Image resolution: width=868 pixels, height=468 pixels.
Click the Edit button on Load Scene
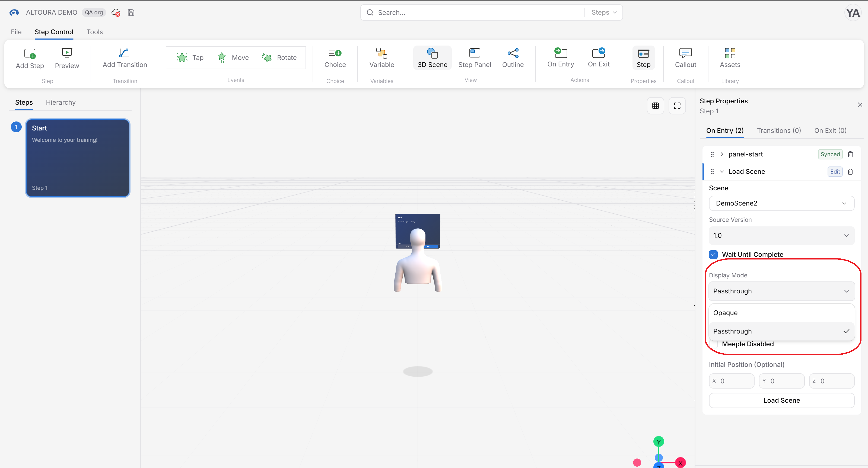click(835, 172)
